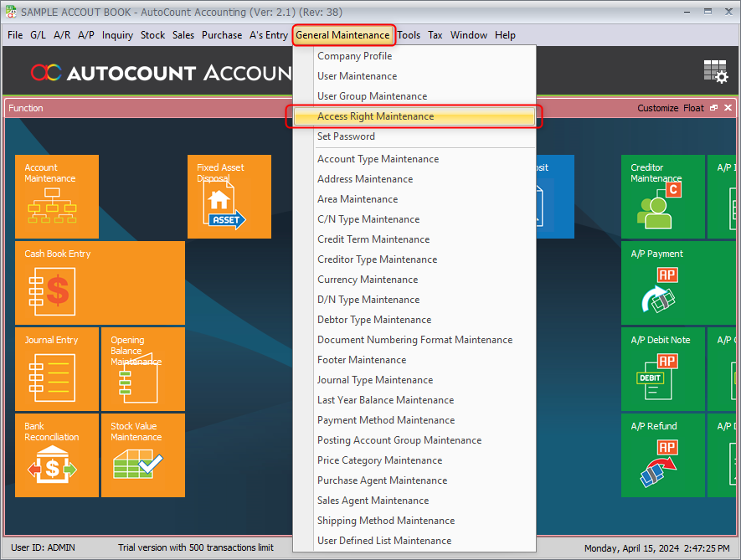The width and height of the screenshot is (741, 560).
Task: Click the Customize button in Function panel
Action: tap(657, 108)
